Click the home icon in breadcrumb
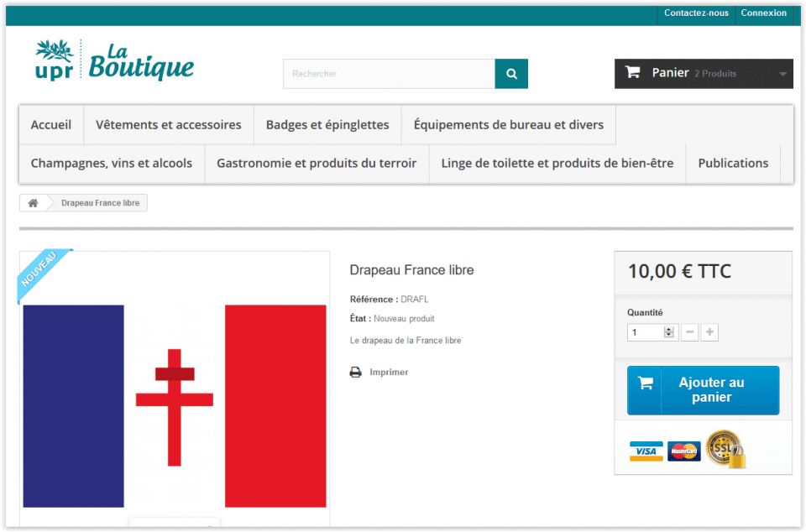Image resolution: width=806 pixels, height=532 pixels. (x=34, y=203)
